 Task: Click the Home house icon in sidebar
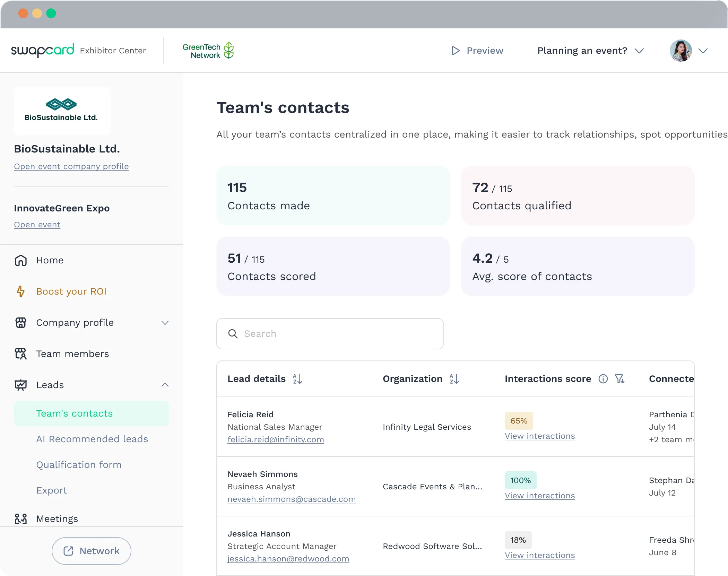pyautogui.click(x=21, y=260)
